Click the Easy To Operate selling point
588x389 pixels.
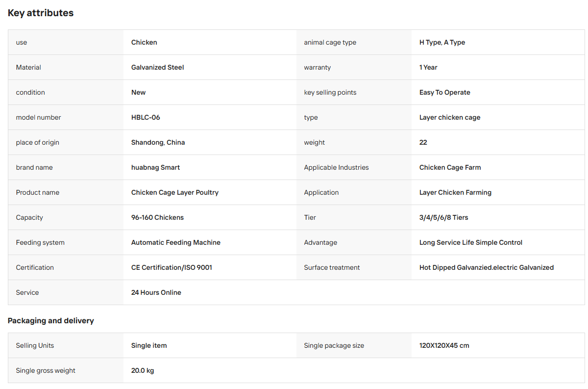[444, 92]
